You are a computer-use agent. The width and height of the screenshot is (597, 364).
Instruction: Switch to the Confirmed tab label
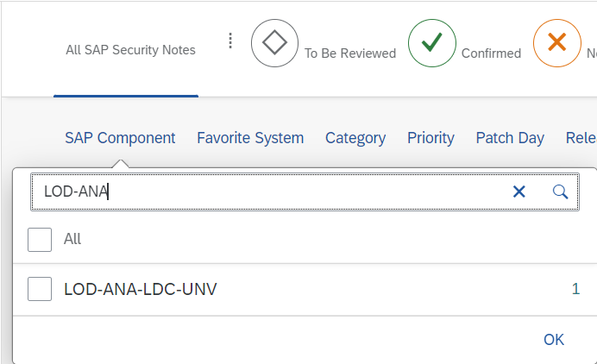point(491,53)
